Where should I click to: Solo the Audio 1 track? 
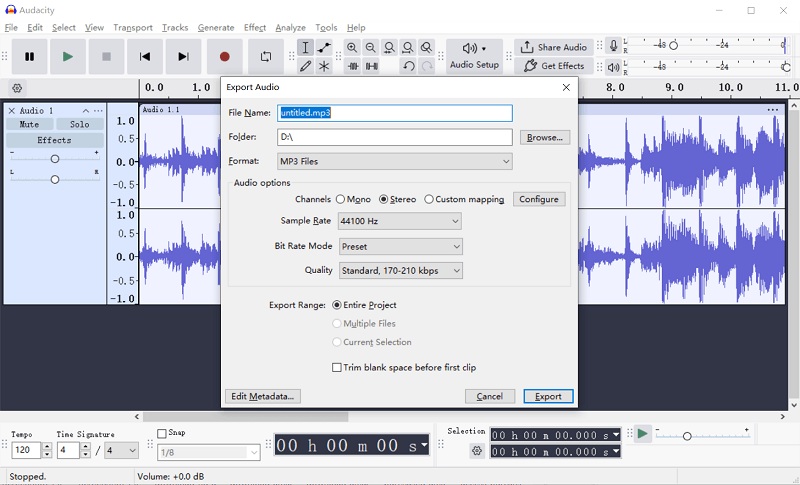click(80, 124)
